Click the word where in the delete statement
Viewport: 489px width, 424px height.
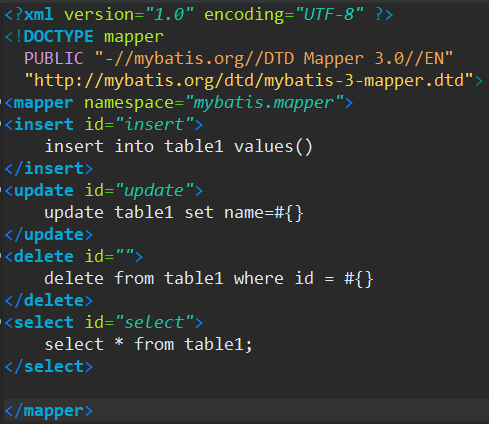(259, 278)
